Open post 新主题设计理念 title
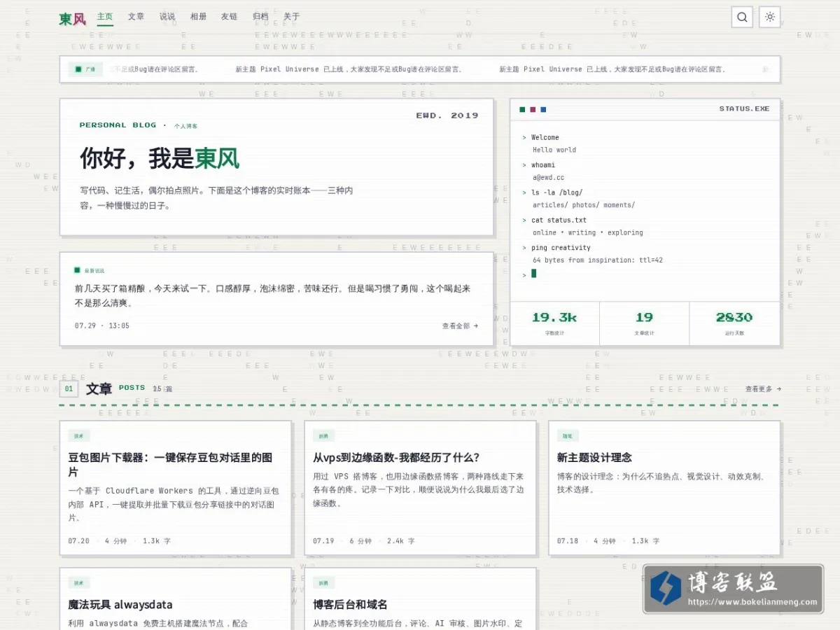 click(x=594, y=457)
